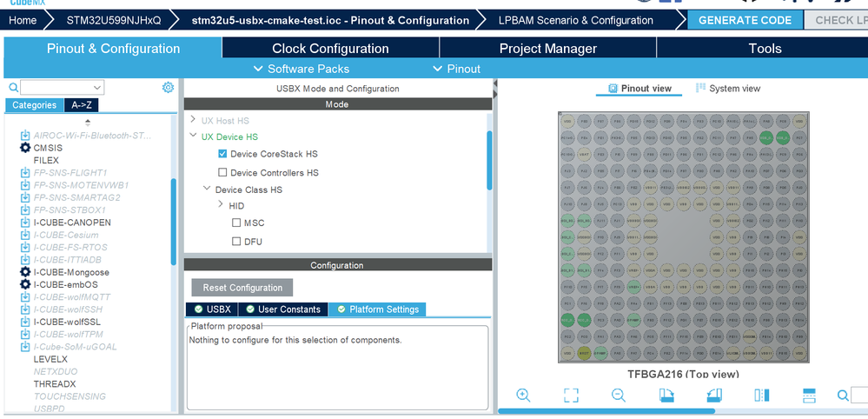Open the USBX configuration tab

(x=212, y=309)
